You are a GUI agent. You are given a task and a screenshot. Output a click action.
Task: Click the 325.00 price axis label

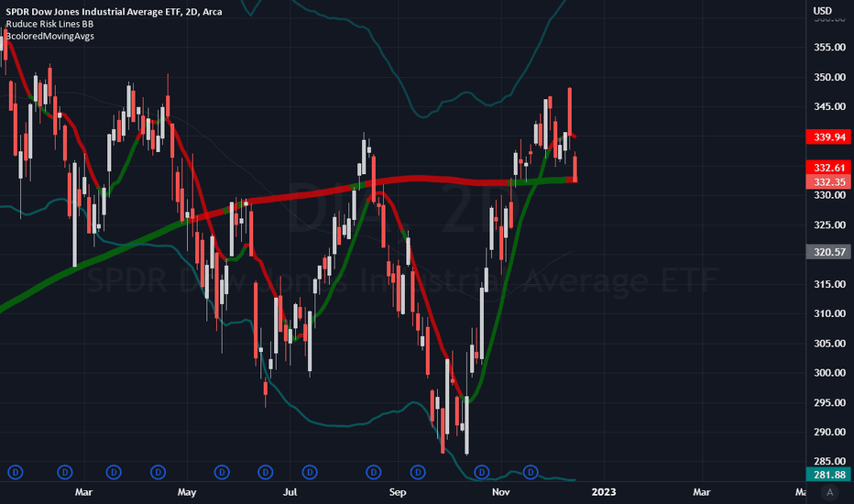(x=829, y=225)
